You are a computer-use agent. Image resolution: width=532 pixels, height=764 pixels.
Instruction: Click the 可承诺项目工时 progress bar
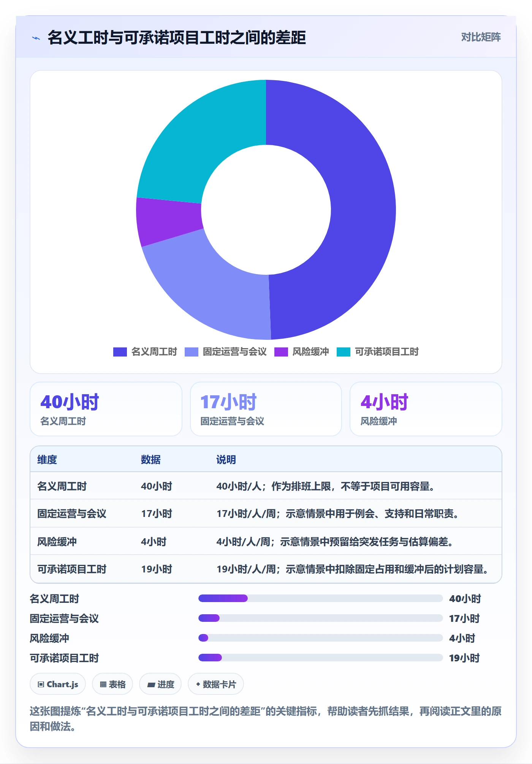click(320, 658)
